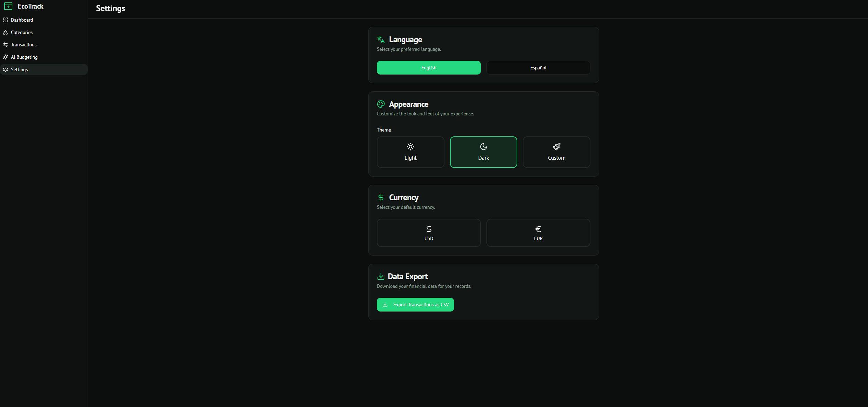868x407 pixels.
Task: Switch language to Español
Action: coord(538,68)
